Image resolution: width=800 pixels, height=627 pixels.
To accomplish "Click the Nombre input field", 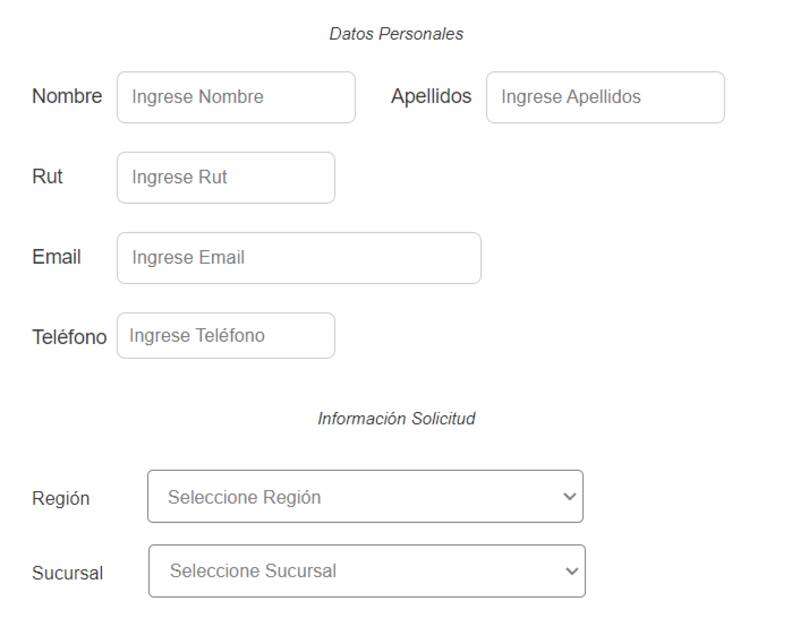I will click(235, 97).
